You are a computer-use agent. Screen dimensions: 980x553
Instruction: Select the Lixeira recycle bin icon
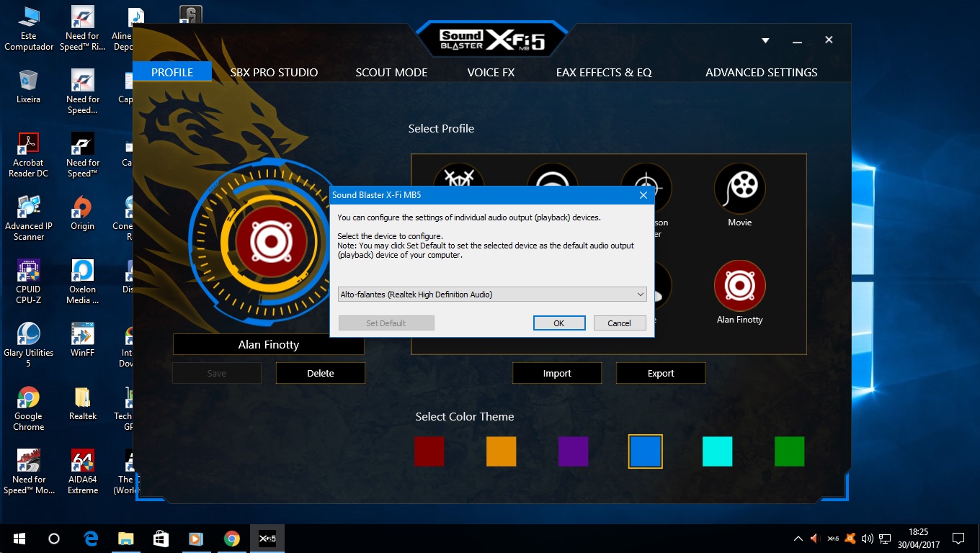coord(29,86)
